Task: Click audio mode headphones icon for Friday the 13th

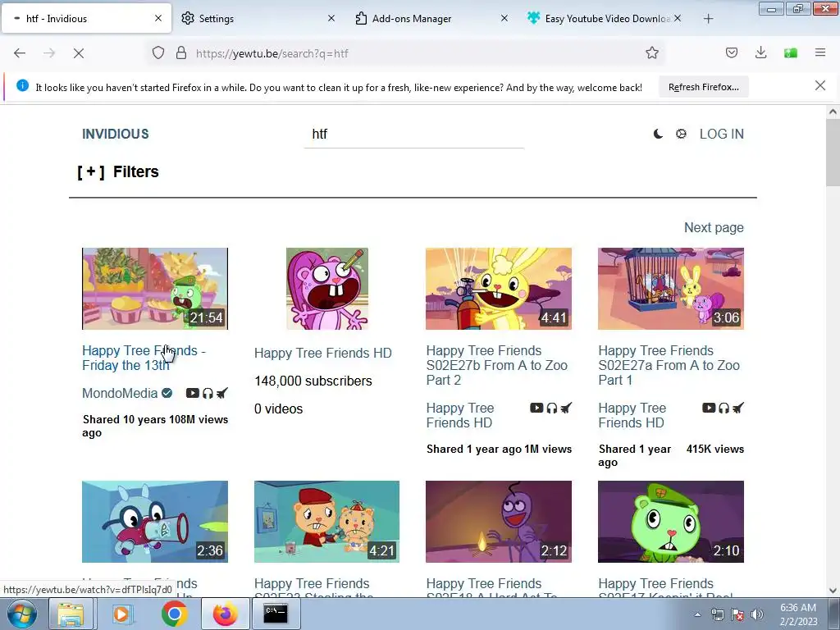Action: [x=208, y=393]
